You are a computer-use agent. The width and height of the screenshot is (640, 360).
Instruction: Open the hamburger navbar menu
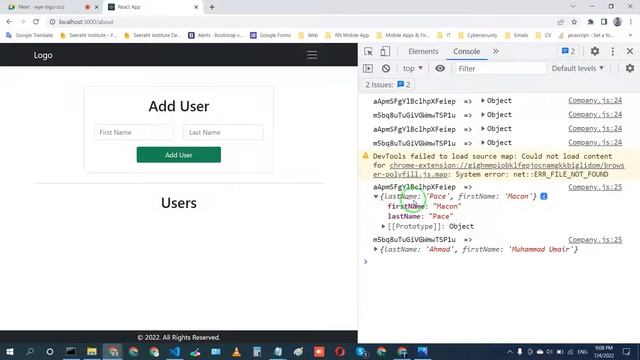coord(312,55)
